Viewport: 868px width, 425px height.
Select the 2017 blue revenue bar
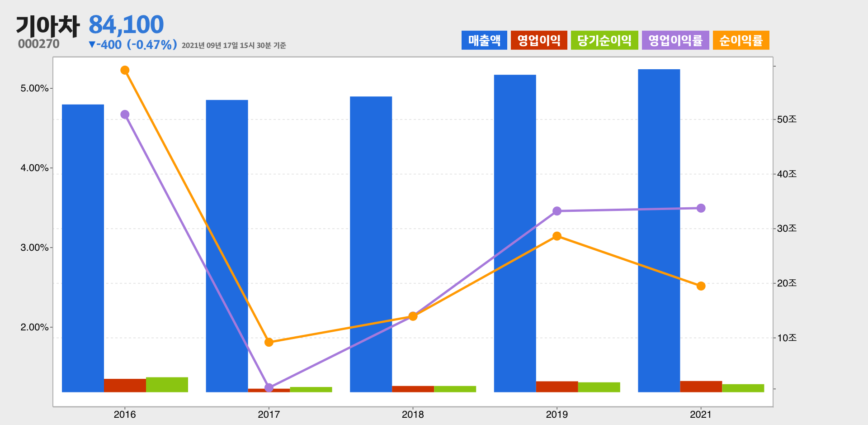(227, 246)
